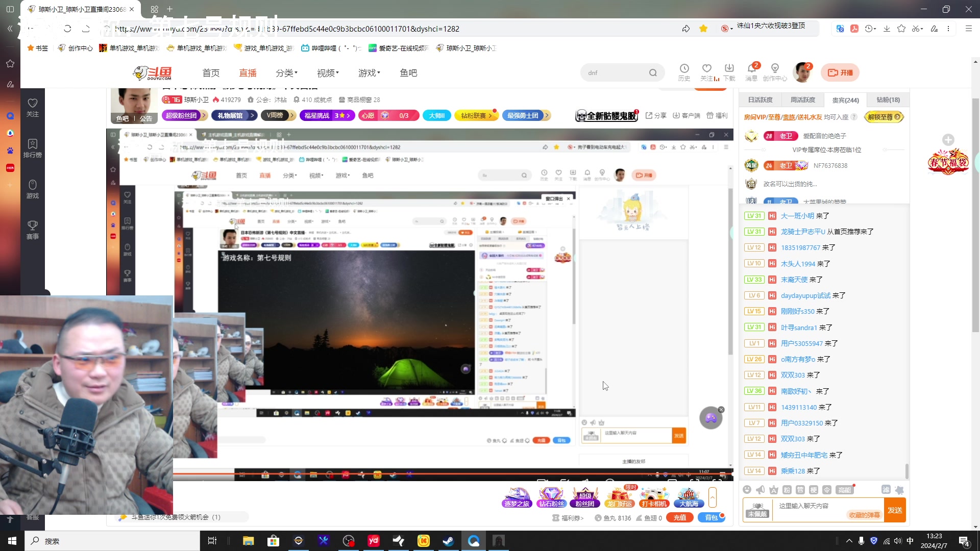Toggle the 滤 chat filter button
This screenshot has width=980, height=551.
point(886,490)
